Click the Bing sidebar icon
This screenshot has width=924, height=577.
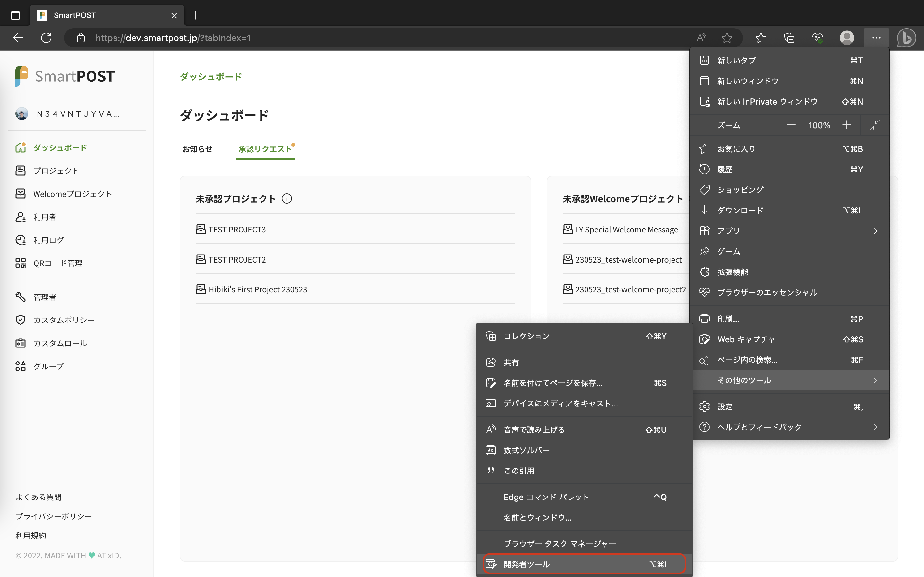pos(906,38)
